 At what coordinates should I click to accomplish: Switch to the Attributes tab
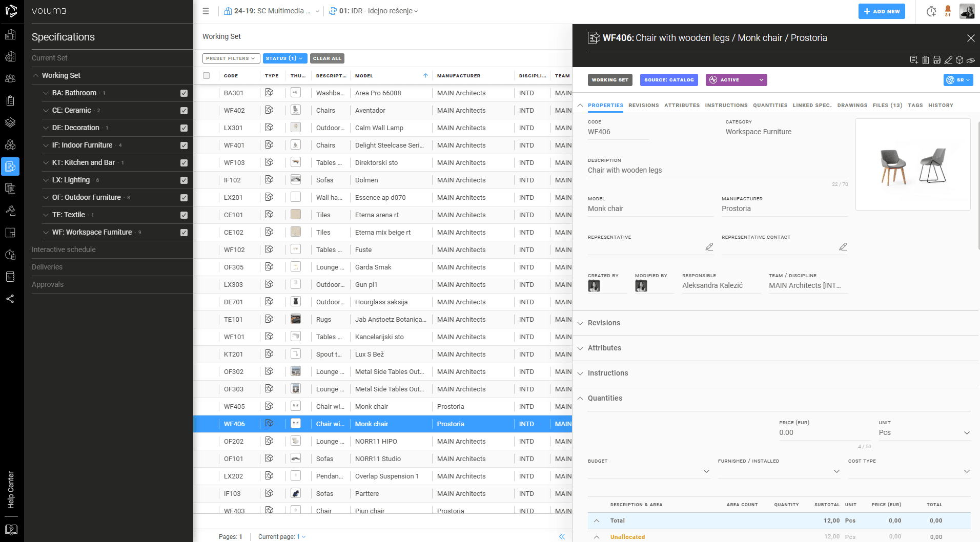click(682, 106)
